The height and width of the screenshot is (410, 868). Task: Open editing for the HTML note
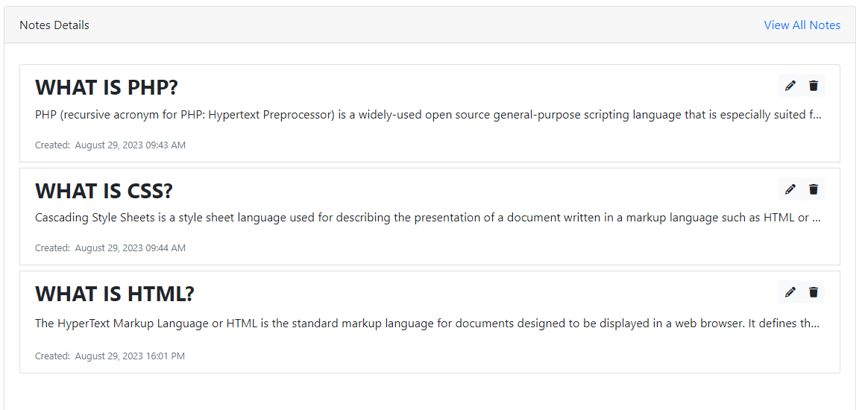pyautogui.click(x=790, y=292)
